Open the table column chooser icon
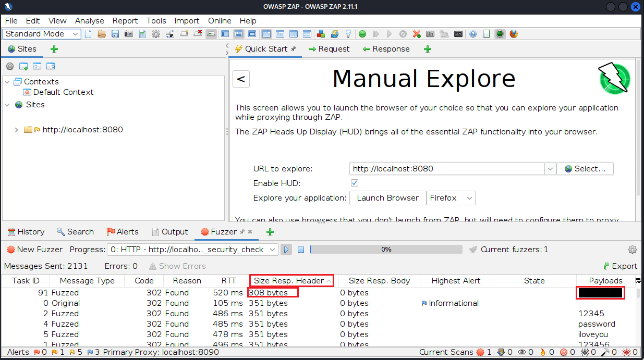644x360 pixels. (638, 281)
